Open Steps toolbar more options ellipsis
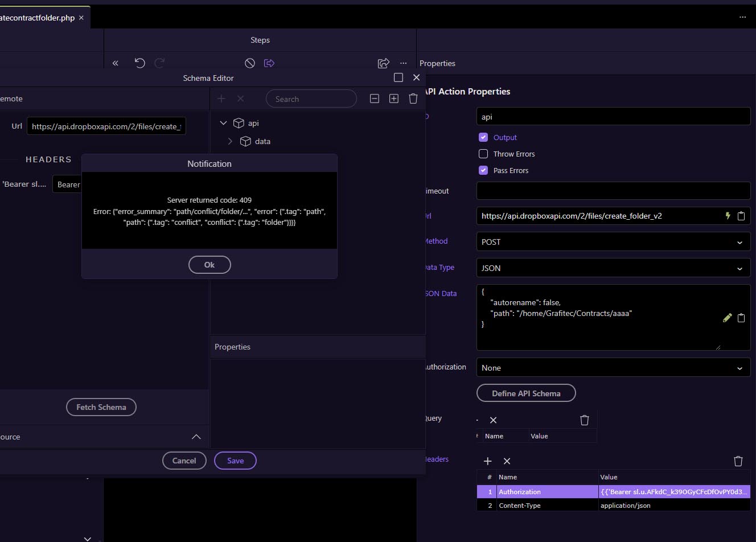 click(x=404, y=63)
